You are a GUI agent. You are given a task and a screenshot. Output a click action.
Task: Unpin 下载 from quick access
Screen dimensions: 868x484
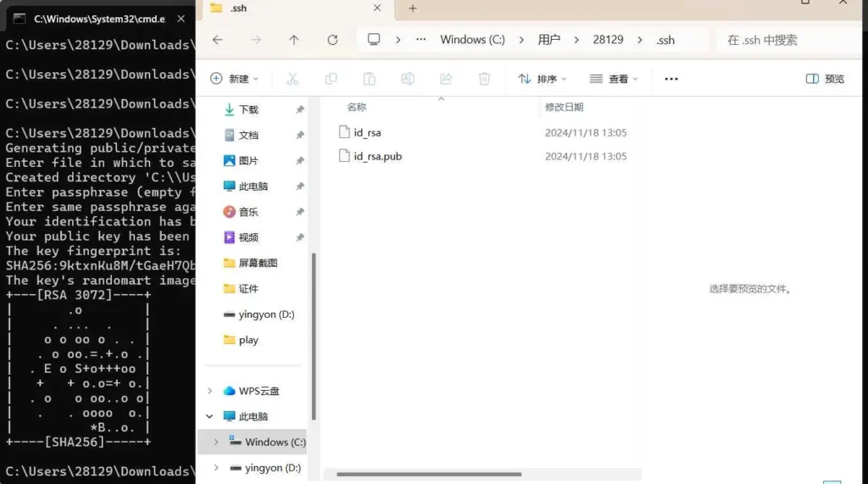[300, 110]
